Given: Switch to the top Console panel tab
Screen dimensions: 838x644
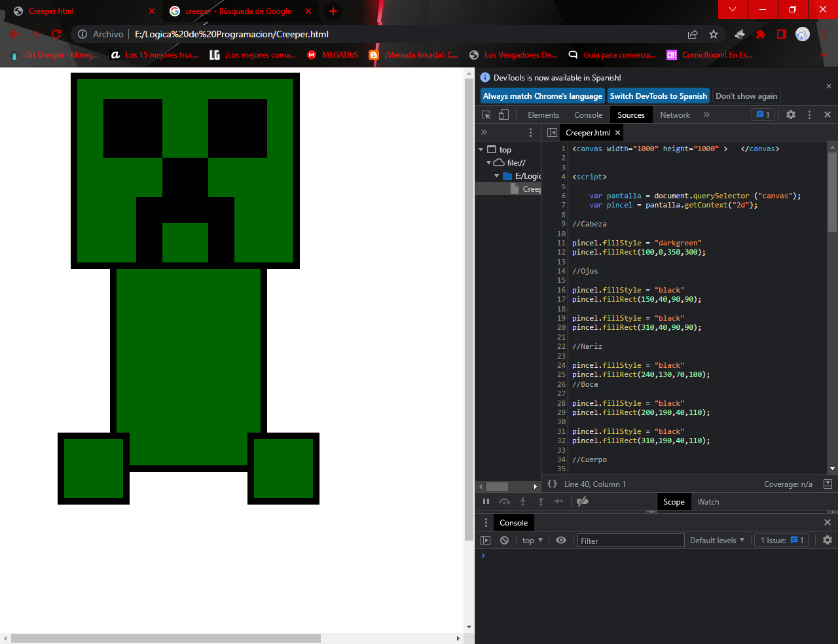Looking at the screenshot, I should pyautogui.click(x=588, y=115).
